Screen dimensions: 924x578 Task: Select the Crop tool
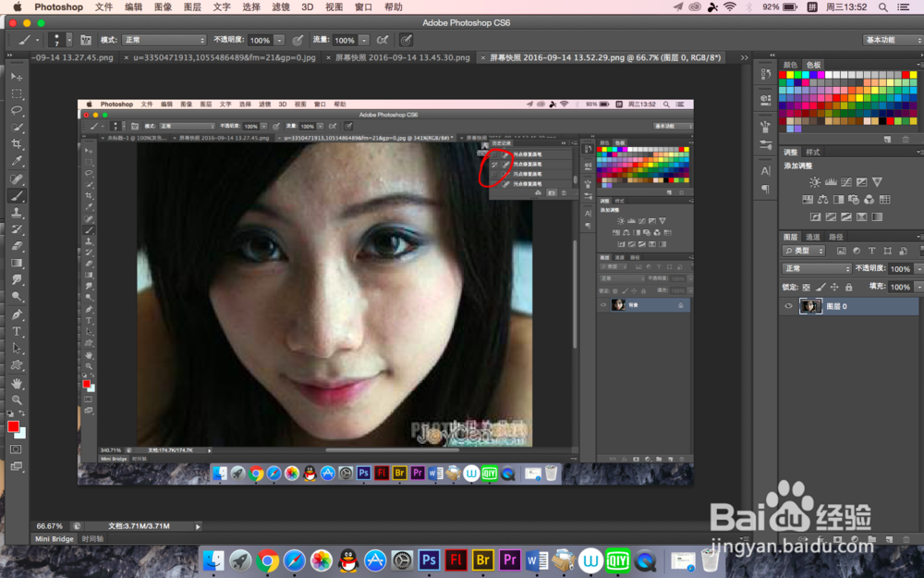pyautogui.click(x=17, y=144)
